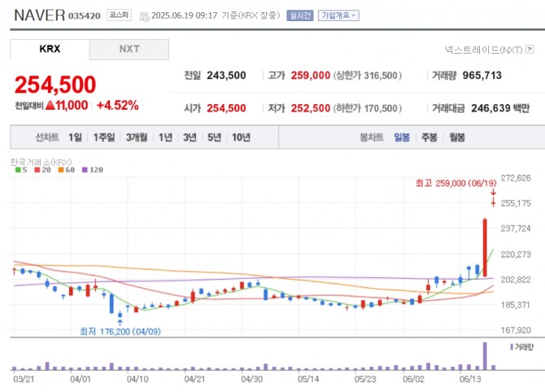The height and width of the screenshot is (392, 545).
Task: Click the purple 120-day moving average legend swatch
Action: (85, 170)
